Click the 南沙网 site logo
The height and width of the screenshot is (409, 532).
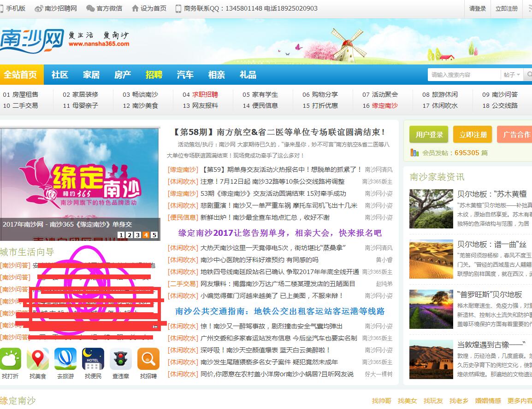pyautogui.click(x=32, y=41)
